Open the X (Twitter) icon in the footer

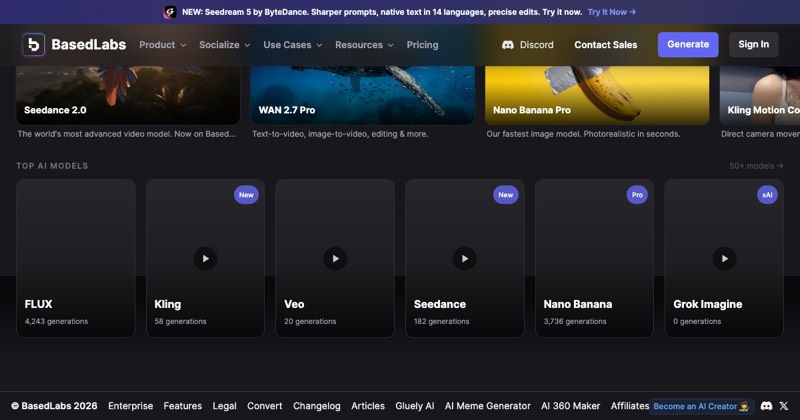[x=784, y=406]
